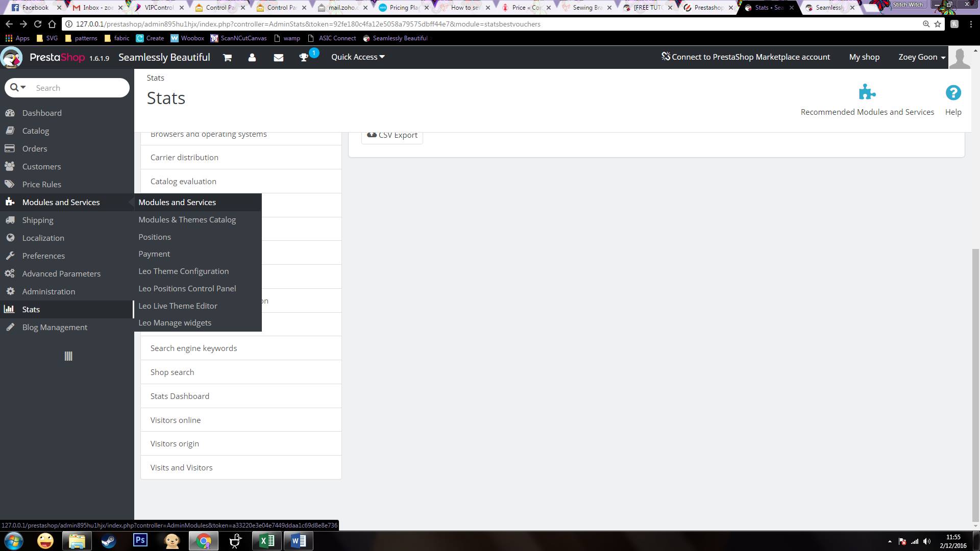Click the Price Rules tag icon

(10, 184)
